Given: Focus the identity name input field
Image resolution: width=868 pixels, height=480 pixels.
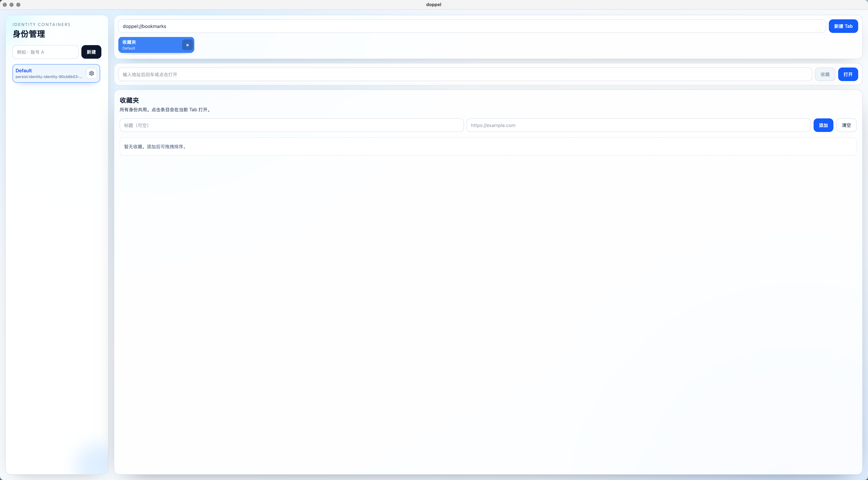Looking at the screenshot, I should [x=45, y=52].
